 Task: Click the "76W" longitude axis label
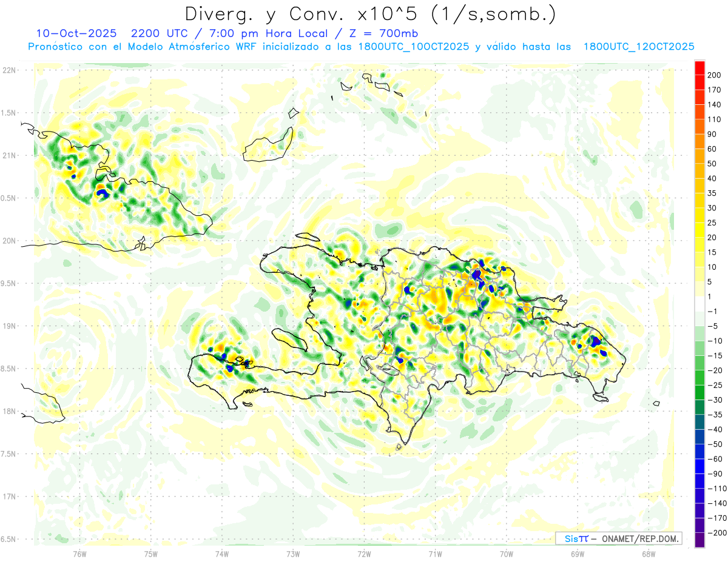click(x=79, y=554)
